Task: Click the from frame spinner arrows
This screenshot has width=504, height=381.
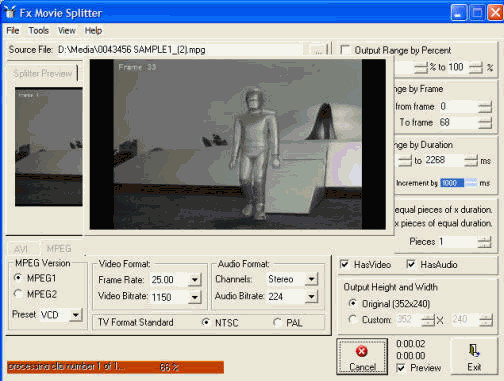Action: [x=485, y=107]
